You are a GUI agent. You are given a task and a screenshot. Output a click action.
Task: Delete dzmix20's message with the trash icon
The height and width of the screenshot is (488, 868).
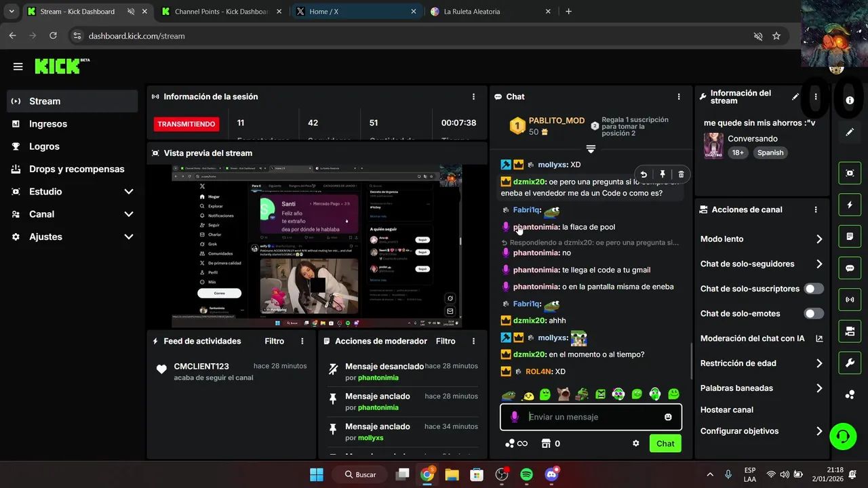coord(681,174)
